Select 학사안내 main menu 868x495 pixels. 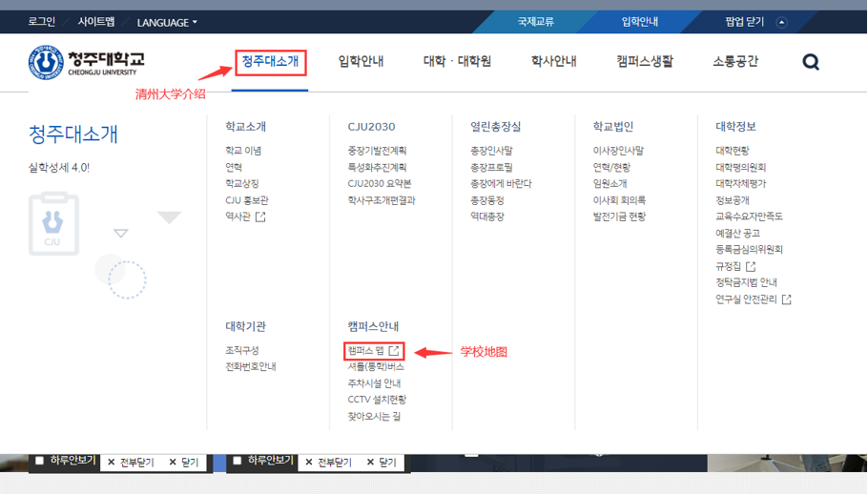click(x=553, y=61)
